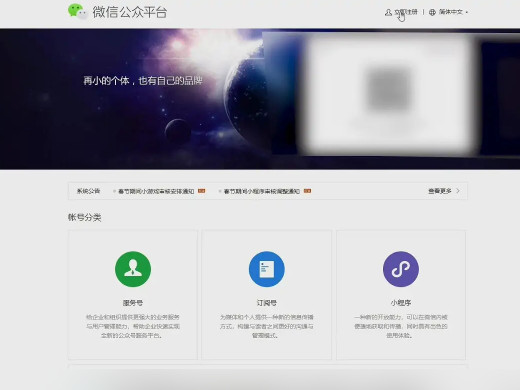This screenshot has height=390, width=520.
Task: Click the blurred QR code in login panel
Action: (389, 88)
